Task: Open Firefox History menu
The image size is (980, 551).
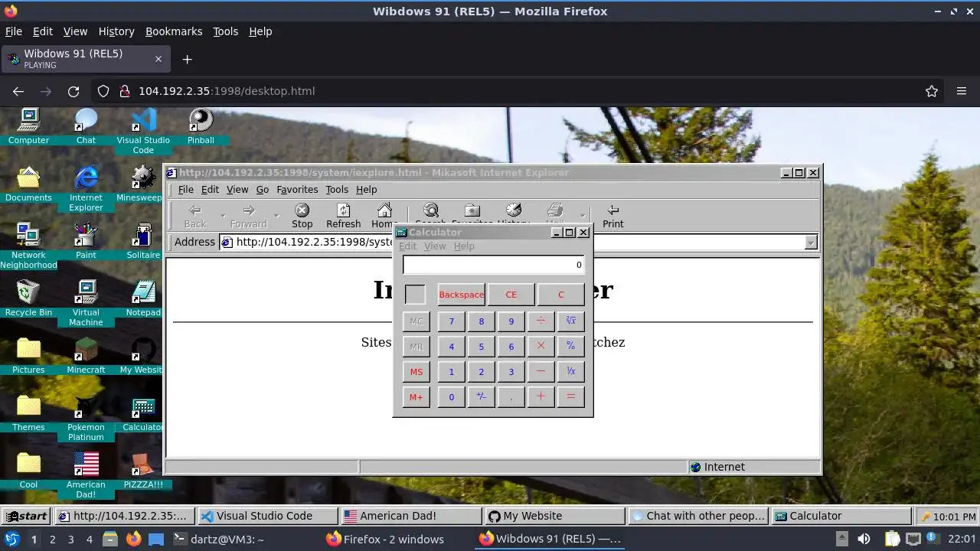Action: 116,31
